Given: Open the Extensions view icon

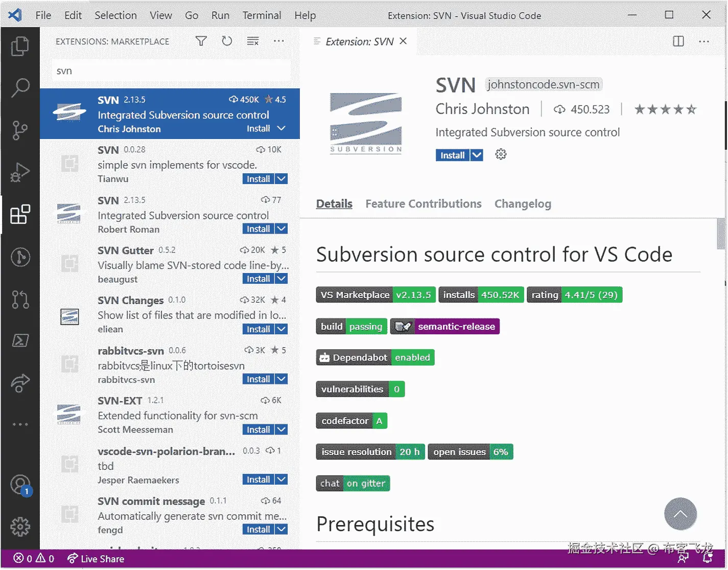Looking at the screenshot, I should pyautogui.click(x=20, y=215).
